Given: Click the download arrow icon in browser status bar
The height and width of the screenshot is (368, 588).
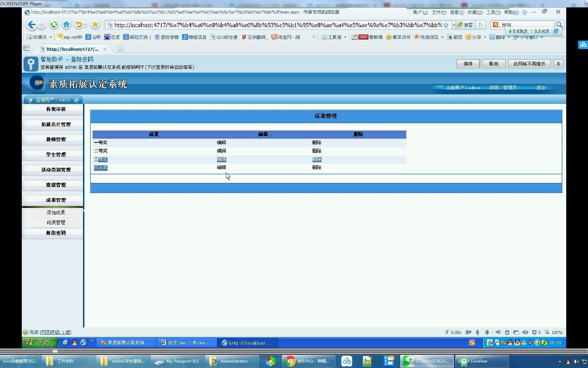Looking at the screenshot, I should pyautogui.click(x=487, y=332).
